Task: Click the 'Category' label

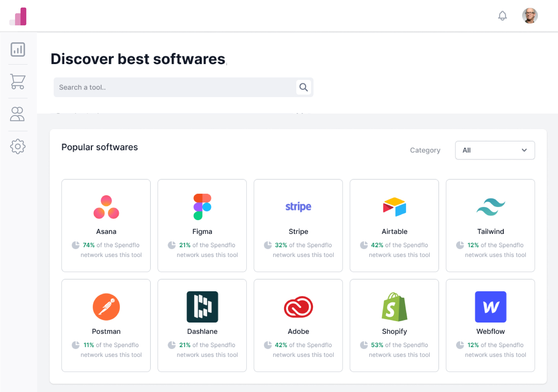Action: tap(425, 150)
